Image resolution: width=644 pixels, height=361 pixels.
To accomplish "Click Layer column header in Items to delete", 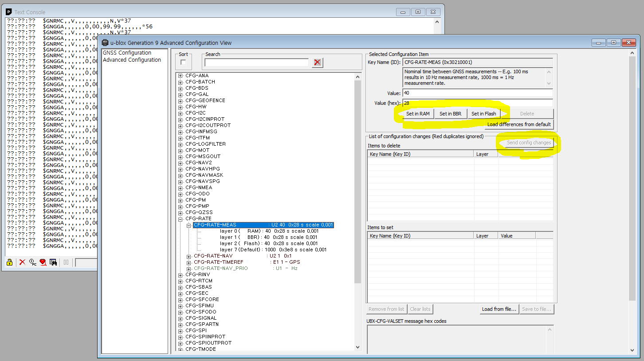I will pyautogui.click(x=486, y=154).
